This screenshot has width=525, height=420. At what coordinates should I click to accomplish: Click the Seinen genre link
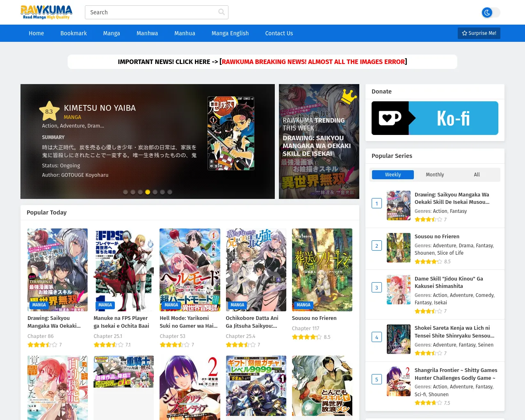[486, 345]
